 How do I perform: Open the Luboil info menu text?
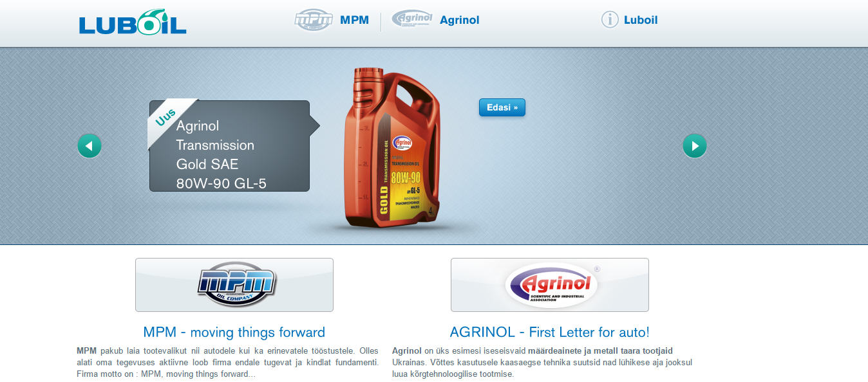[640, 20]
